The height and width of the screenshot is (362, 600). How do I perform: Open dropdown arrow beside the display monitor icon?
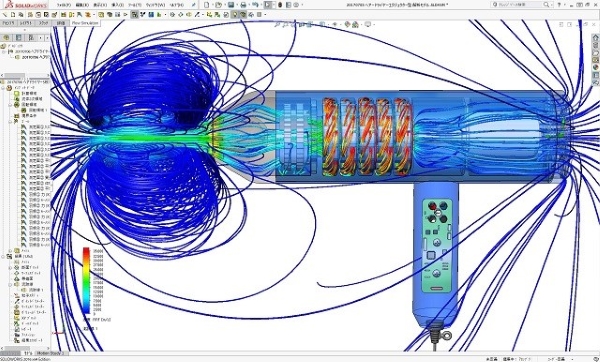click(x=373, y=24)
